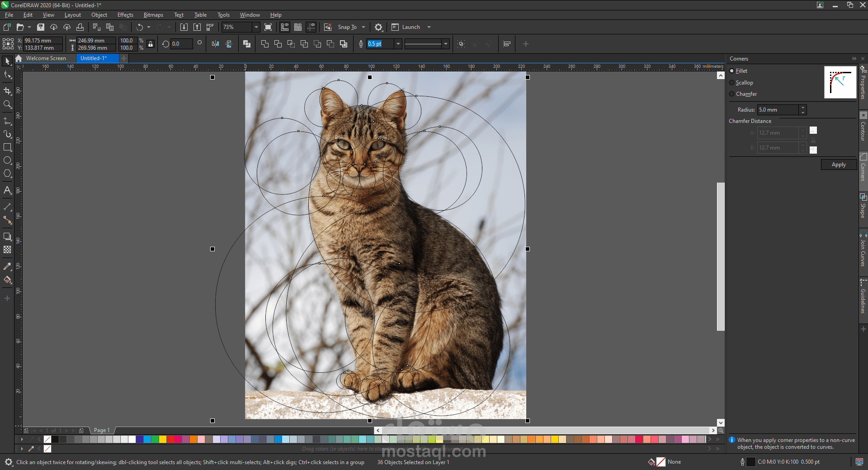The width and height of the screenshot is (868, 470).
Task: Open the zoom level dropdown
Action: click(255, 27)
